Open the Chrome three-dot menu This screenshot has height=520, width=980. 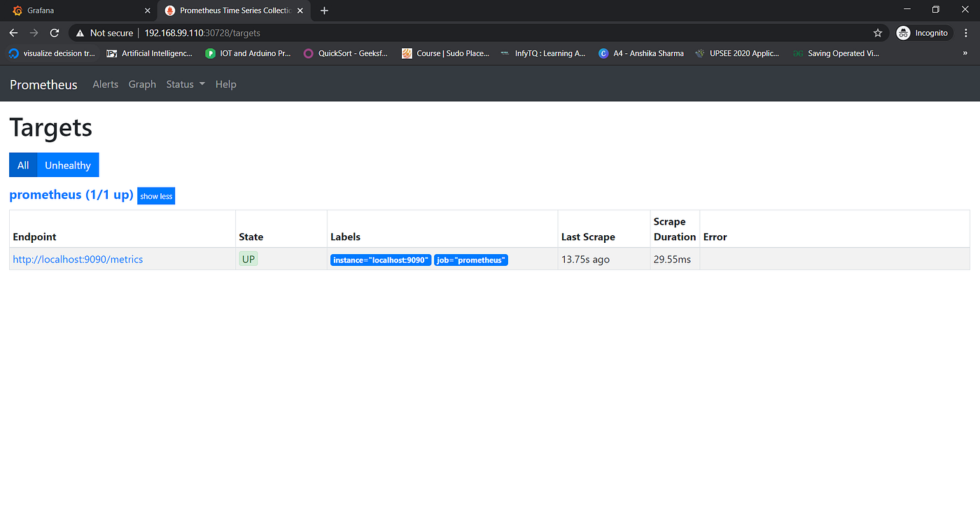click(967, 33)
